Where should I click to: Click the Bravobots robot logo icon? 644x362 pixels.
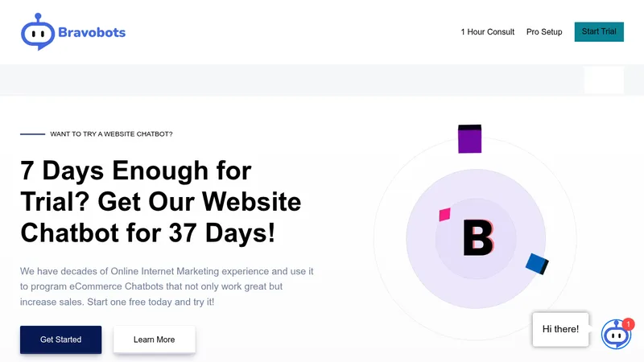(x=38, y=32)
